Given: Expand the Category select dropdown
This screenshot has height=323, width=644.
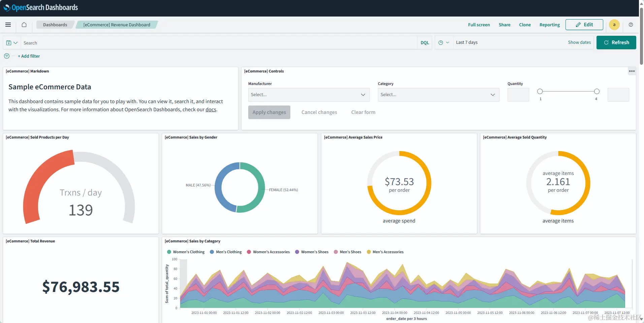Looking at the screenshot, I should [439, 95].
